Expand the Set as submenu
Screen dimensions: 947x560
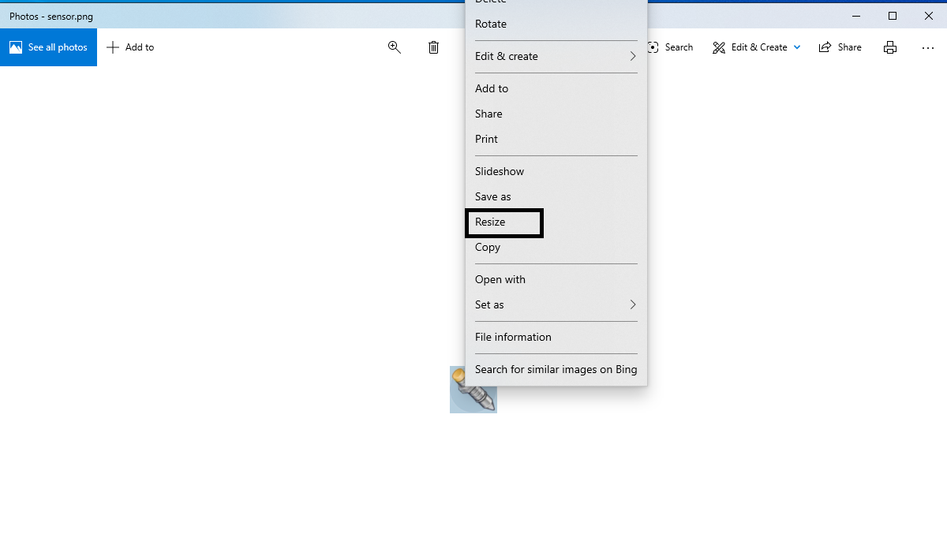(556, 304)
